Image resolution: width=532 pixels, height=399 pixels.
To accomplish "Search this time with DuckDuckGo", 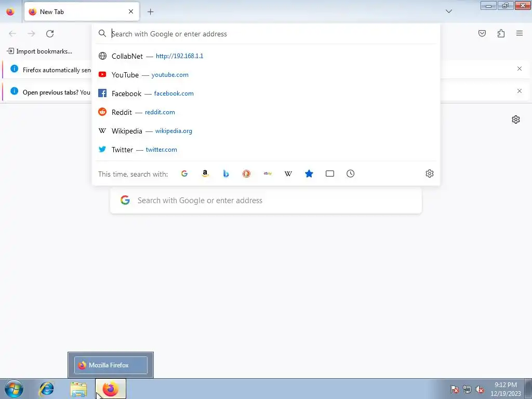I will coord(247,174).
